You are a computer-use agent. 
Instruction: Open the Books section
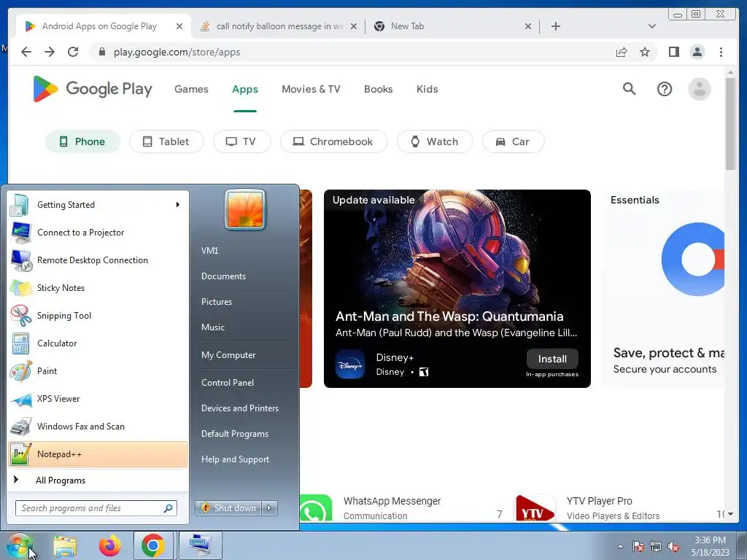click(379, 89)
